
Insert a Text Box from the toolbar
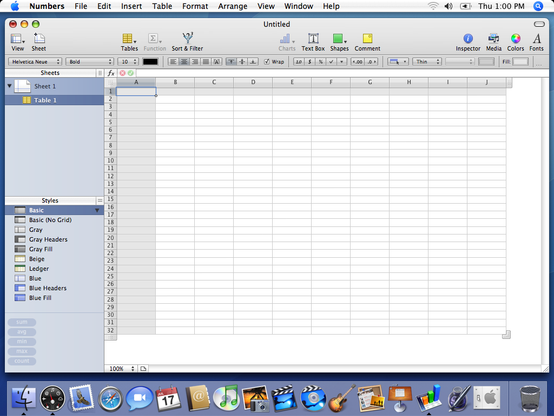point(313,42)
